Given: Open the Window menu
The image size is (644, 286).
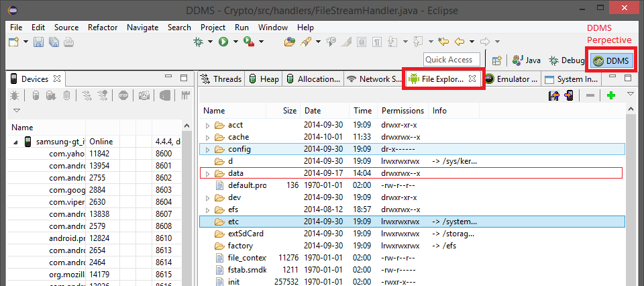Looking at the screenshot, I should coord(273,28).
